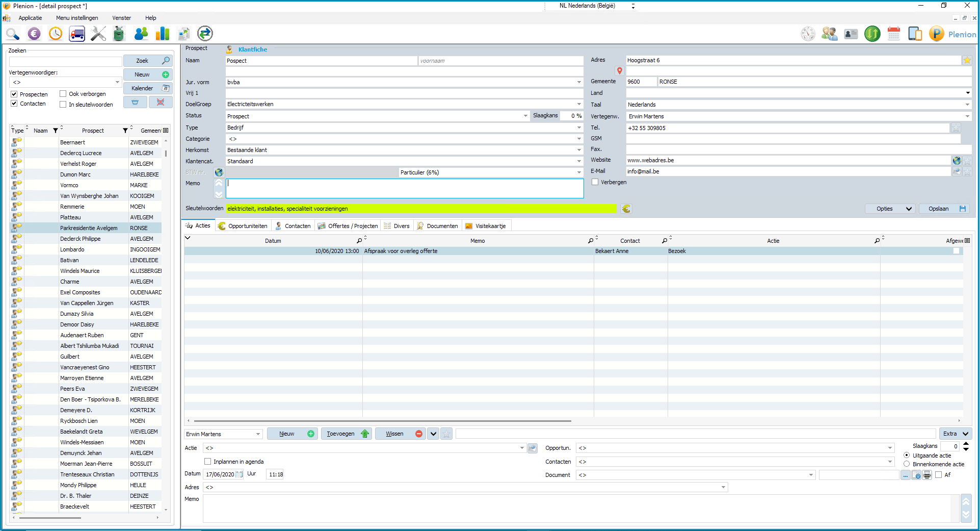Enable the Ook verborgen checkbox
Screen dimensions: 980x531
coord(62,93)
